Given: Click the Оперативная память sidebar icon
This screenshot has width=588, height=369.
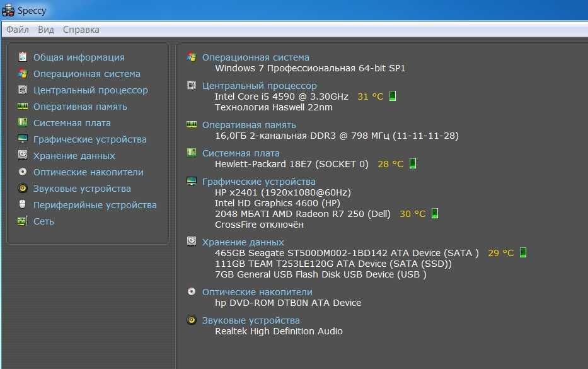Looking at the screenshot, I should point(23,106).
